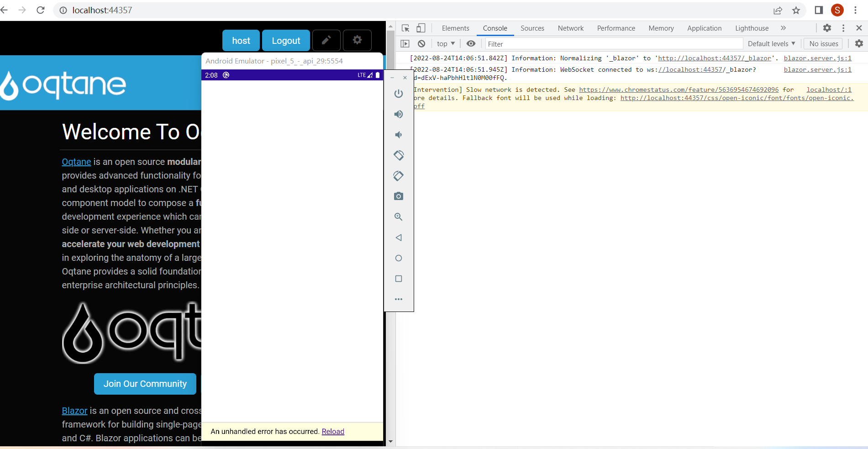Open Oqtane page editor with pencil icon
The width and height of the screenshot is (868, 449).
point(326,40)
